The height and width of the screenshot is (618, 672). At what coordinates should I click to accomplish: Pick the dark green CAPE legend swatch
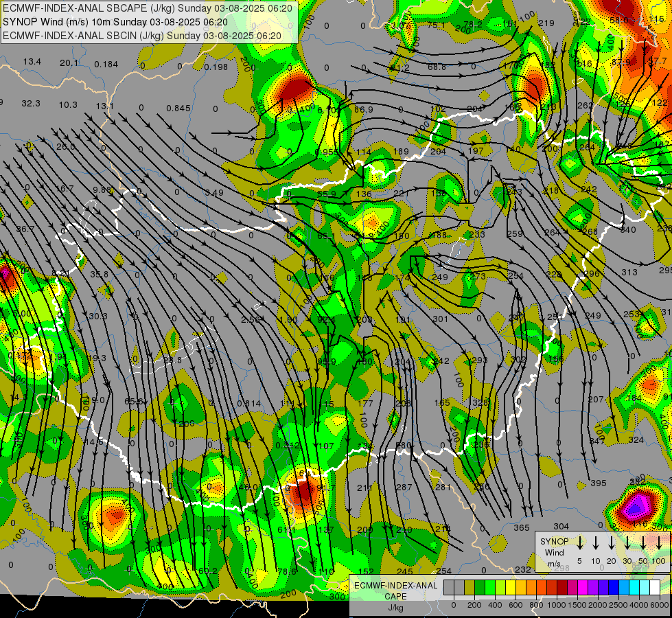(x=480, y=588)
